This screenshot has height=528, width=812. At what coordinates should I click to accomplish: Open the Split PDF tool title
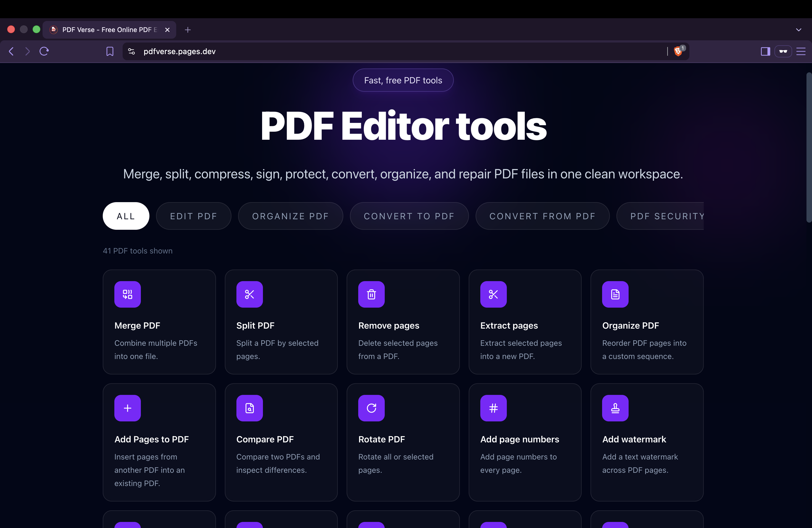pos(255,325)
